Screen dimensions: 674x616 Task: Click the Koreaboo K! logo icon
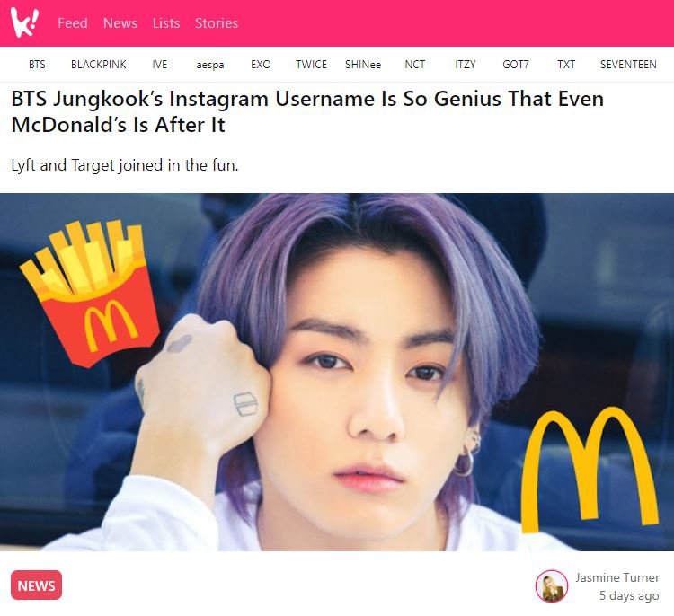[x=24, y=22]
